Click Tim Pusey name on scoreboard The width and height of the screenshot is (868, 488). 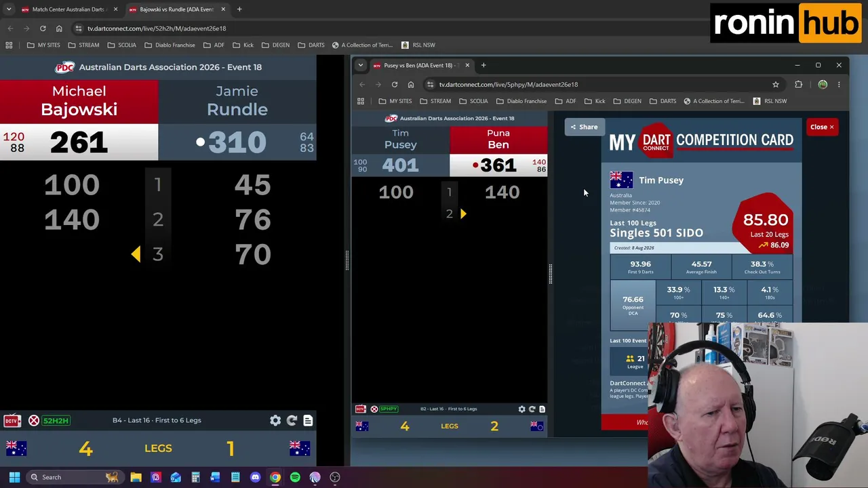pos(400,139)
